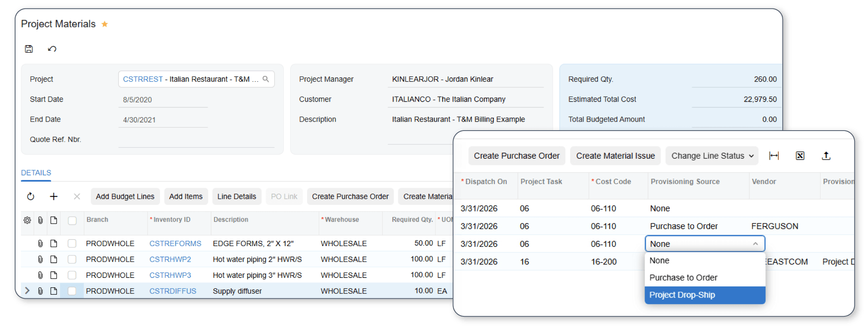The image size is (868, 331).
Task: Open the Change Line Status dropdown
Action: 712,156
